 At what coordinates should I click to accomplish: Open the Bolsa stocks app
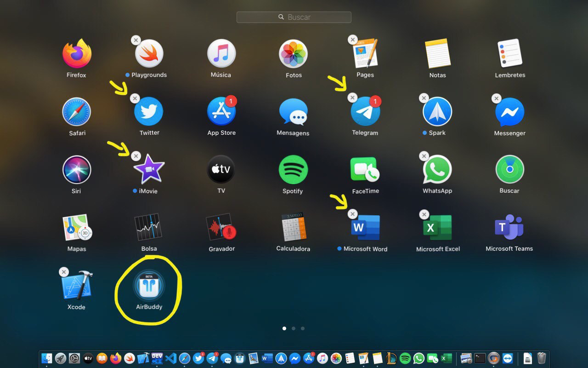pos(148,227)
